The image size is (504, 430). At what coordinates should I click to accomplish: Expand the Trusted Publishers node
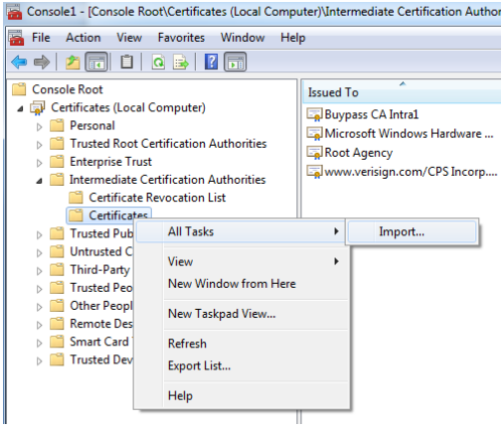40,234
